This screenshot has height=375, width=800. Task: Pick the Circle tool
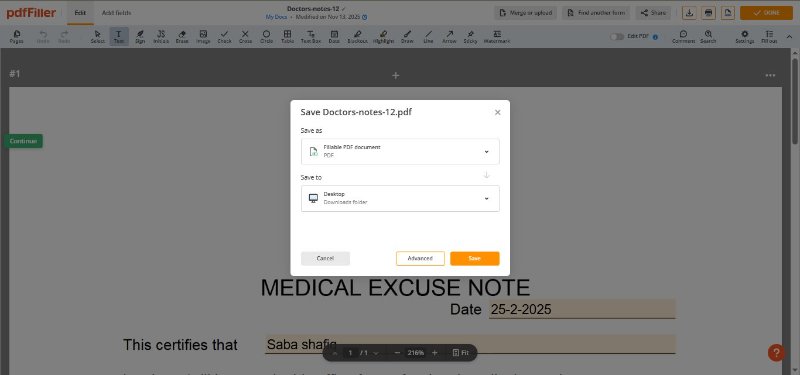click(266, 36)
